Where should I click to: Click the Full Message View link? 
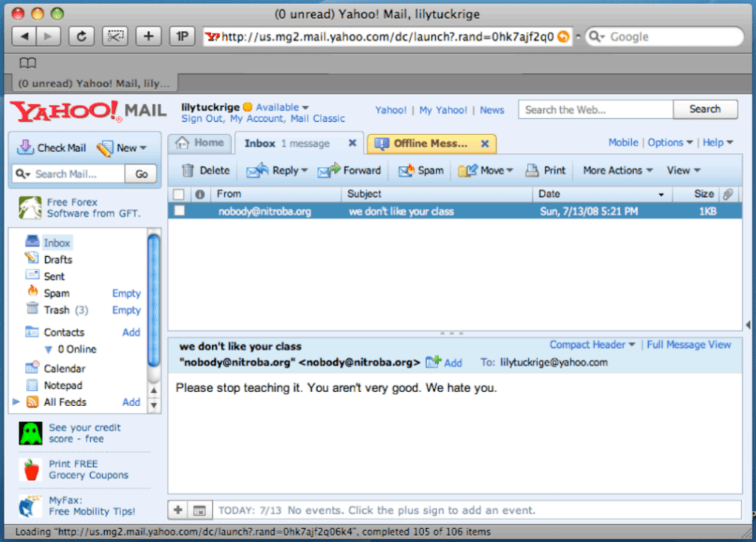click(689, 345)
